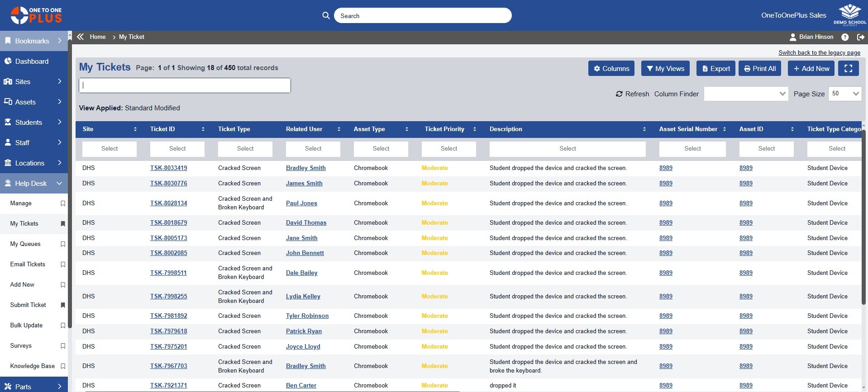This screenshot has height=392, width=868.
Task: Open the help question mark icon
Action: click(844, 37)
